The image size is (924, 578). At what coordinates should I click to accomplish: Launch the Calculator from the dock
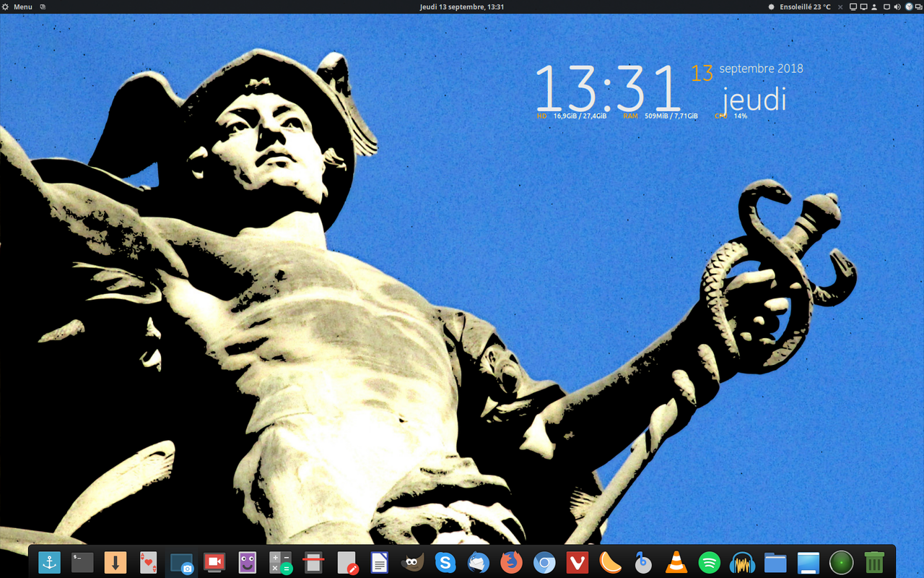(x=280, y=562)
